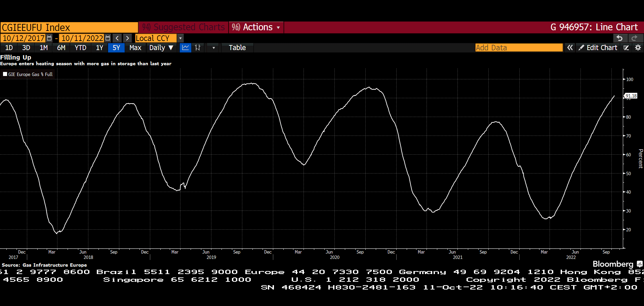
Task: Expand the Local CCY currency dropdown
Action: pyautogui.click(x=180, y=38)
